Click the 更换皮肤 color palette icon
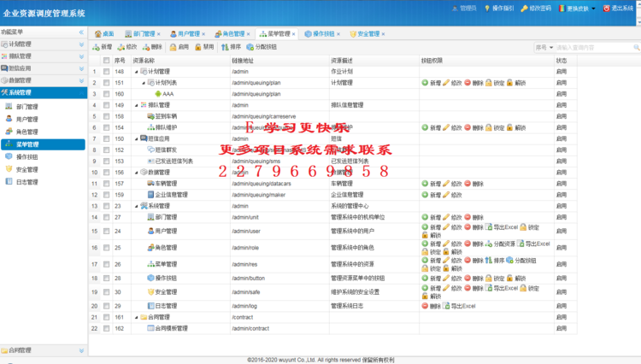 click(x=562, y=9)
